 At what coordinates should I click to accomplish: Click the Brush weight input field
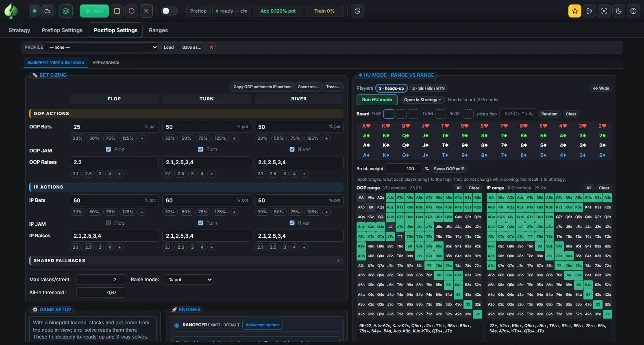pos(404,169)
